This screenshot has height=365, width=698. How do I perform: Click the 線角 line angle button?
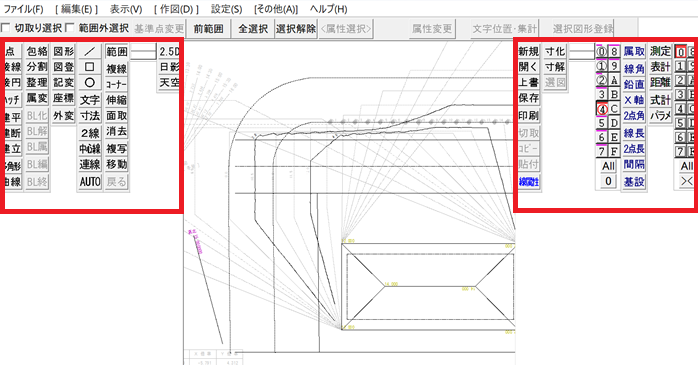[634, 69]
